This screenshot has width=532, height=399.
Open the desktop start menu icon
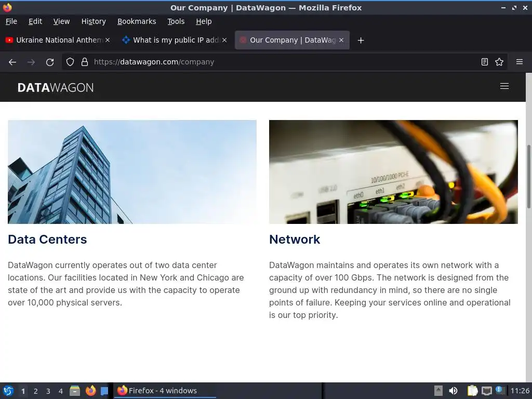pyautogui.click(x=8, y=391)
